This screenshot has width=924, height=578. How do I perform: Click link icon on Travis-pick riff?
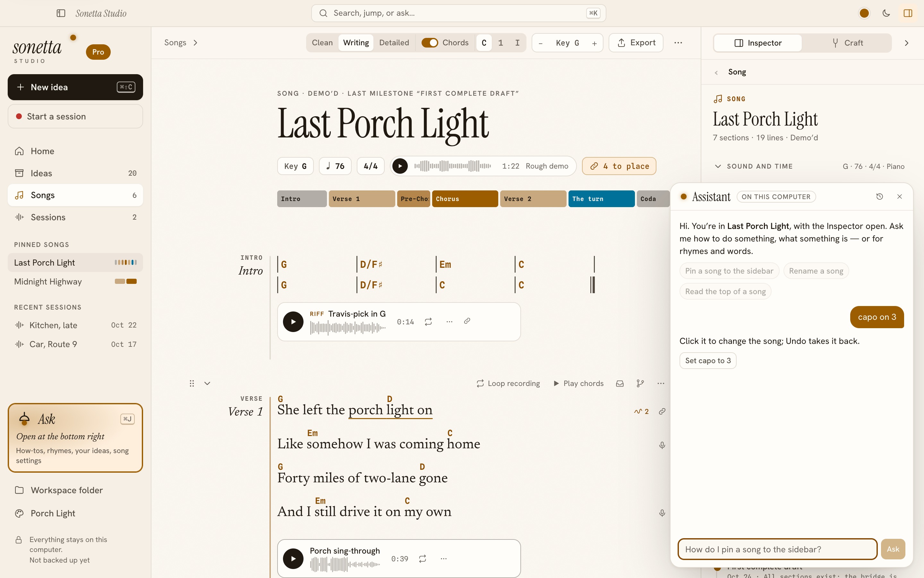(x=467, y=321)
